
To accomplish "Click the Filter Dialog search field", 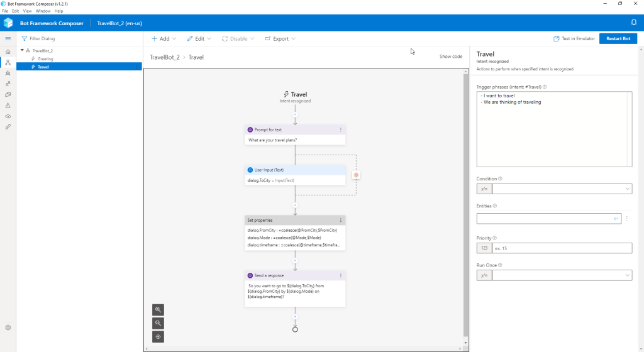I will 79,38.
